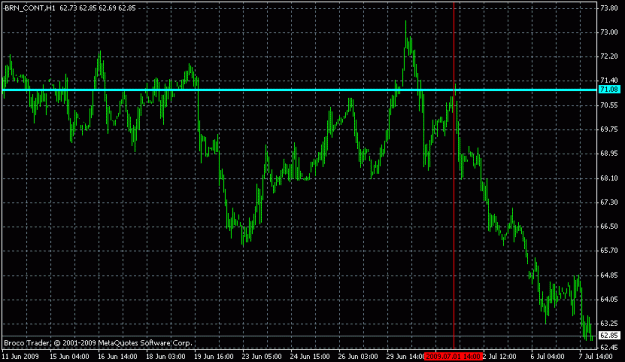Click the 67.30 price axis label

point(609,202)
